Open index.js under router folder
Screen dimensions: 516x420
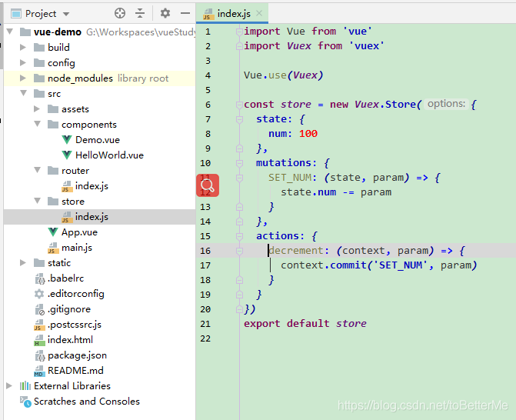(92, 186)
